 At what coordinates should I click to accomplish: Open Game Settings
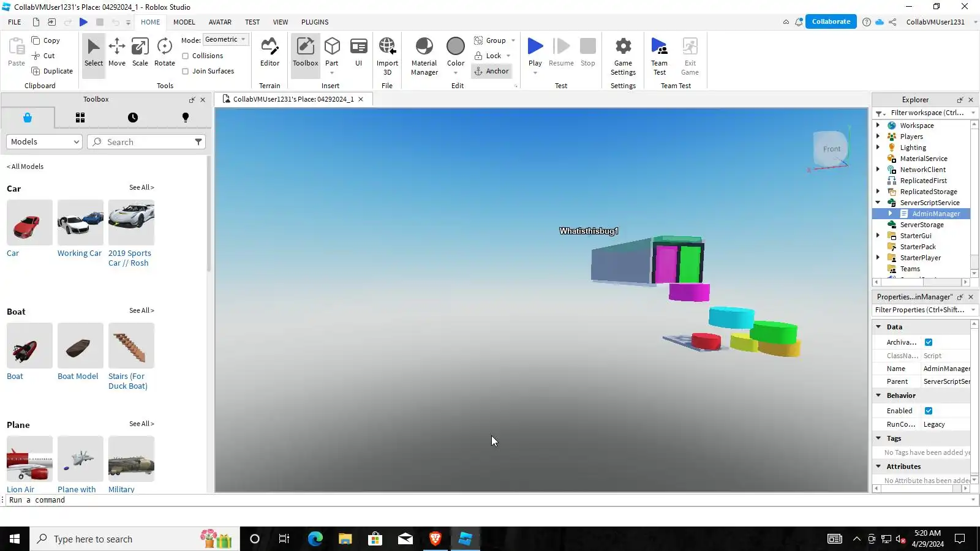tap(623, 56)
